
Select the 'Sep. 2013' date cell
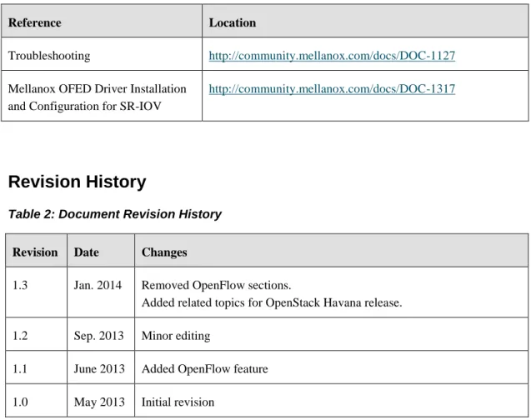point(101,334)
